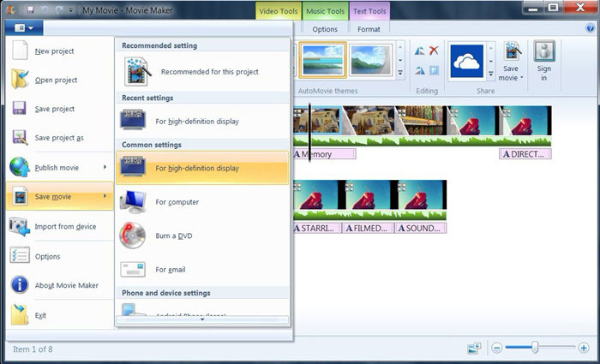Screen dimensions: 600x364
Task: Click the red DVD disc icon
Action: click(x=132, y=236)
